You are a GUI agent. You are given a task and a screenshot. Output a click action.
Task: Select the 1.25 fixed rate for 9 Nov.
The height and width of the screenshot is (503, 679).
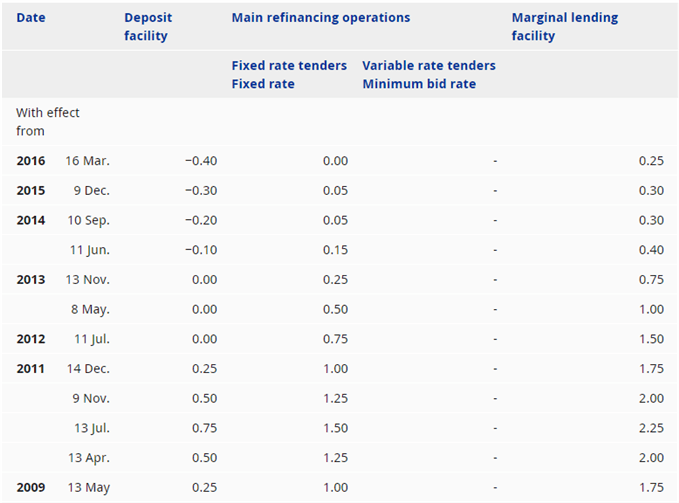335,399
